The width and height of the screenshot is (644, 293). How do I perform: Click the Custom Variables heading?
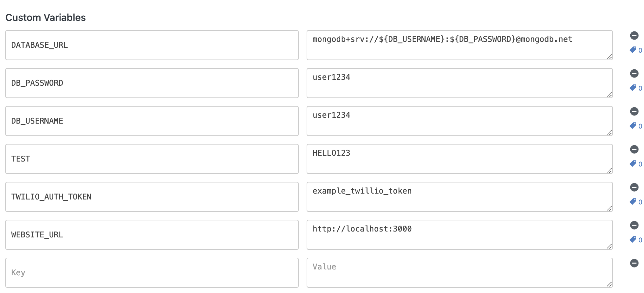pos(46,17)
